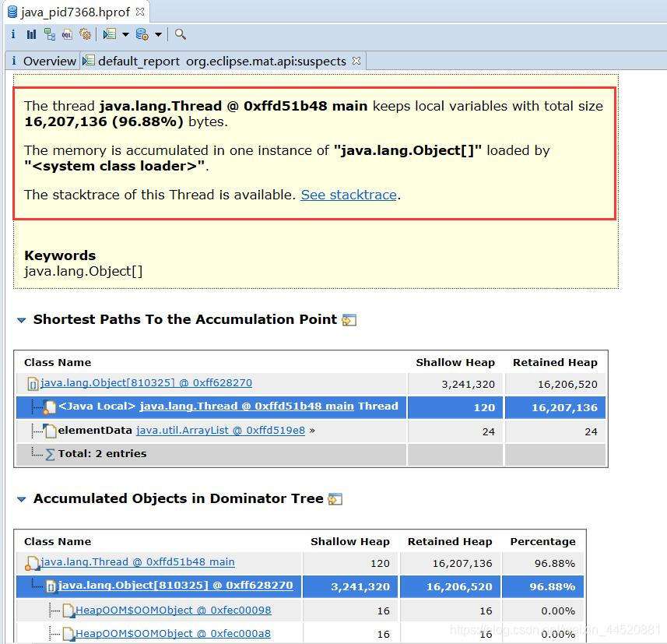Click the Open Query Browser icon
Viewport: 667px width, 644px height.
pos(142,34)
